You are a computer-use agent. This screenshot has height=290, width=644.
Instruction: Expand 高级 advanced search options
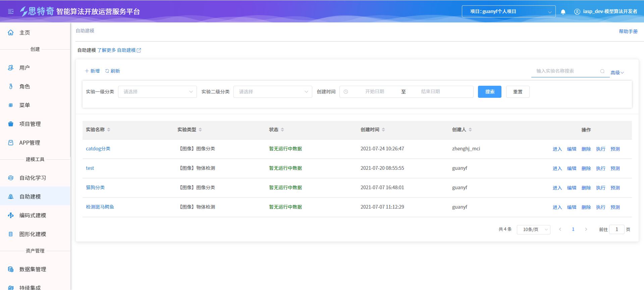click(x=617, y=73)
